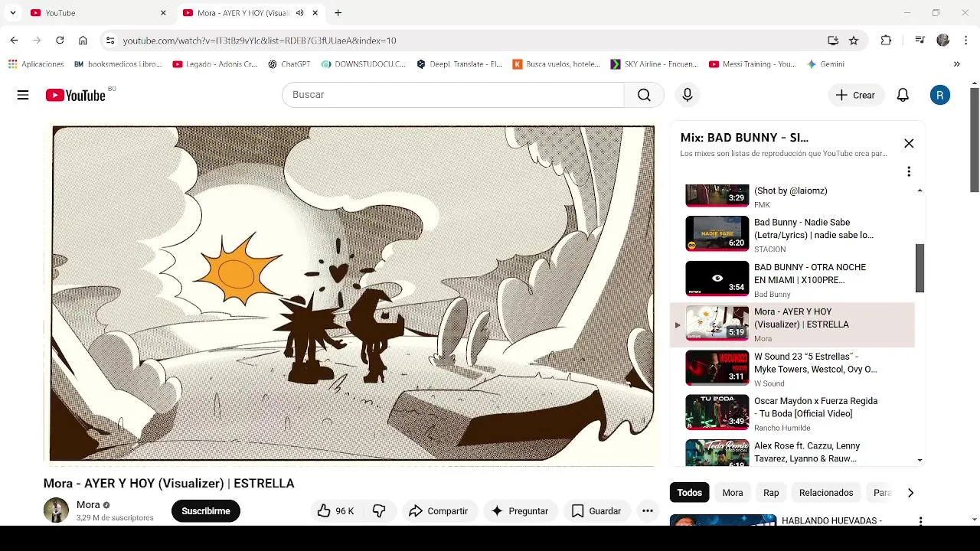Bookmark this page with star icon
This screenshot has height=551, width=980.
pos(854,41)
